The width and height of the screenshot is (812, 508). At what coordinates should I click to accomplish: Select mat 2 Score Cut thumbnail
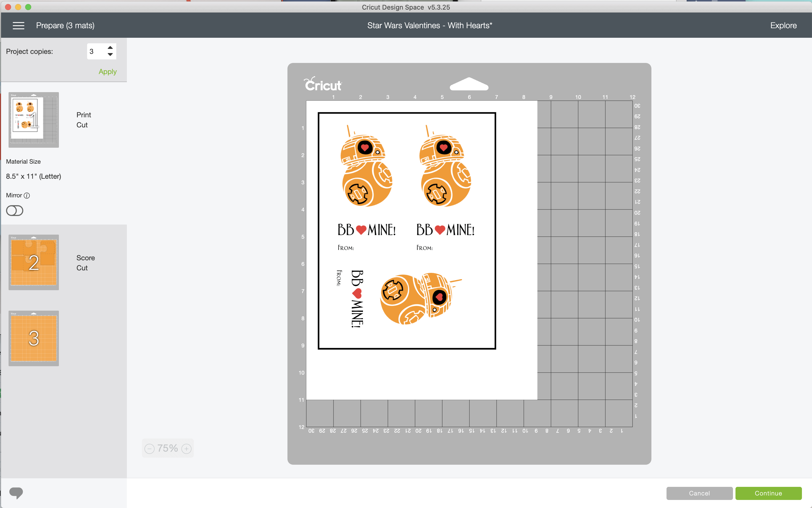pyautogui.click(x=33, y=262)
